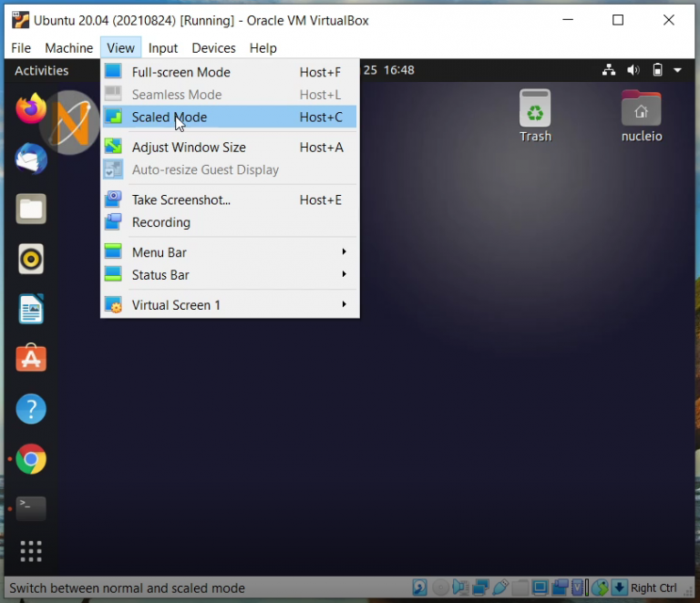
Task: Launch Terminal from the dock
Action: click(x=31, y=508)
